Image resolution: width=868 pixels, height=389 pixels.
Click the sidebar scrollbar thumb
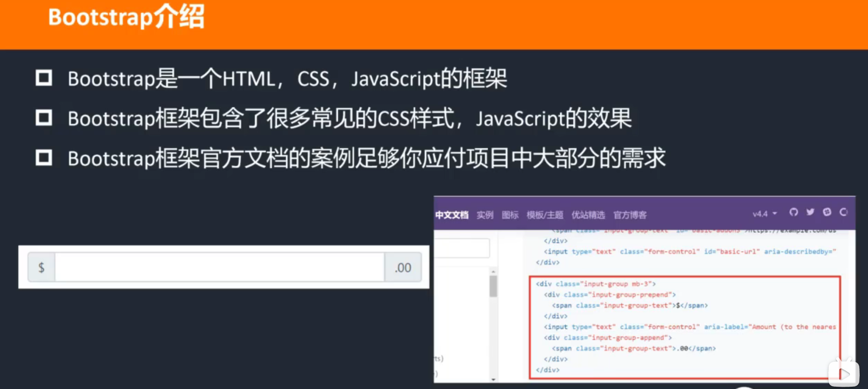[x=493, y=286]
